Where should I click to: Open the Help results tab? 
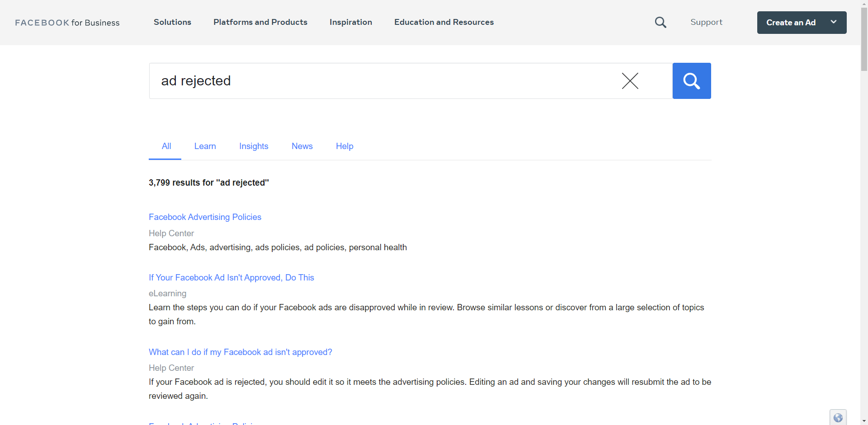344,146
